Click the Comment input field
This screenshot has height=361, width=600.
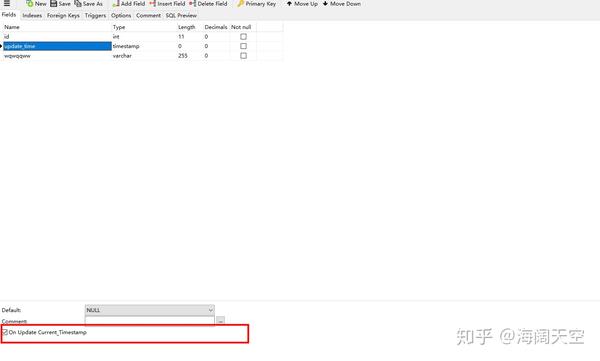coord(150,320)
